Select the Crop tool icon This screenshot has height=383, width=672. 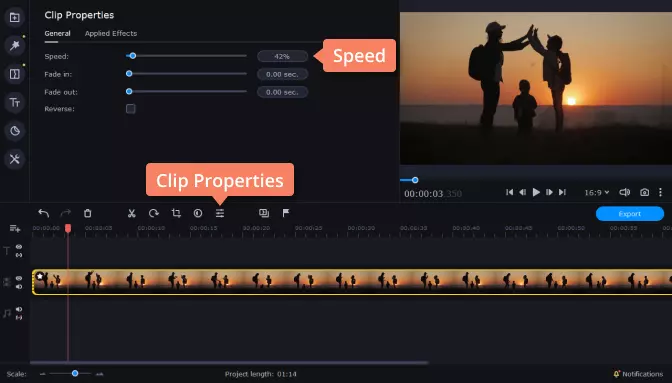click(176, 213)
